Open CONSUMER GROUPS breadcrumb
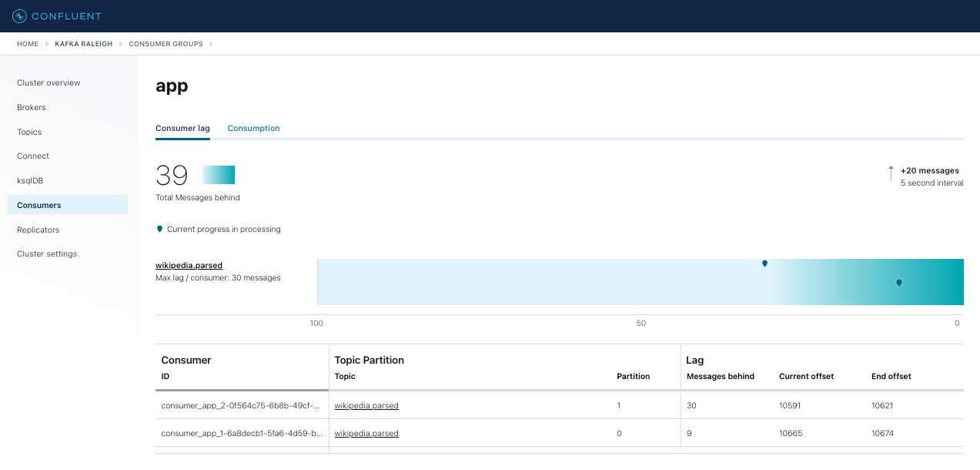 coord(166,44)
